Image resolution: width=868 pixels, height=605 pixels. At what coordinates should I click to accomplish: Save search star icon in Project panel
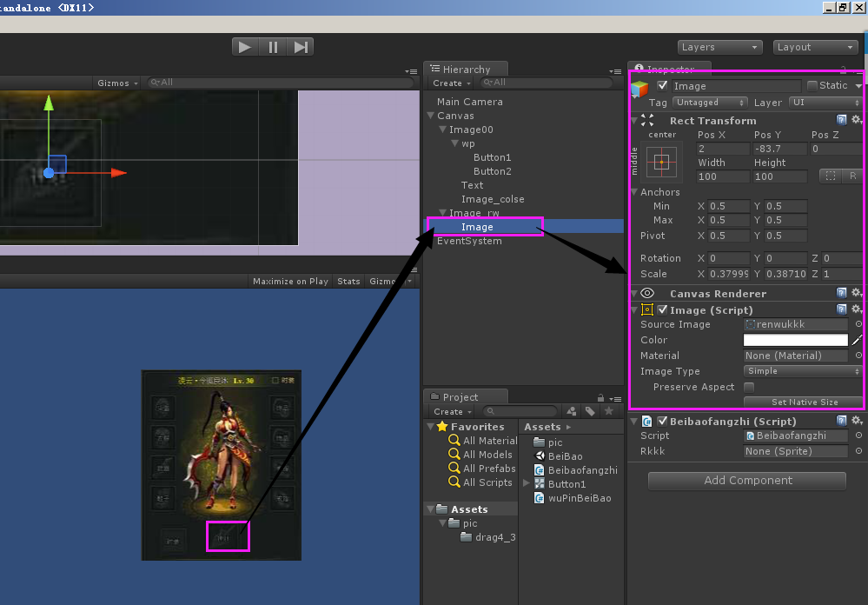pos(609,411)
